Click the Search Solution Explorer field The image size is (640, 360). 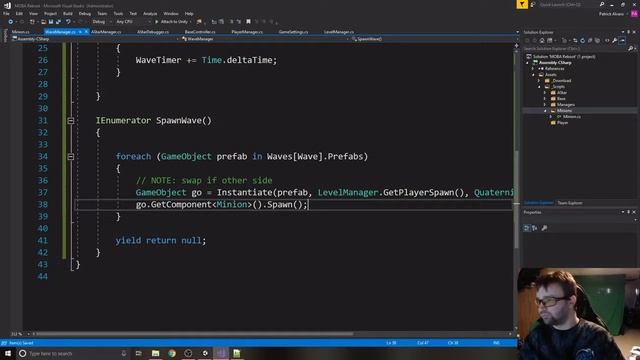576,49
